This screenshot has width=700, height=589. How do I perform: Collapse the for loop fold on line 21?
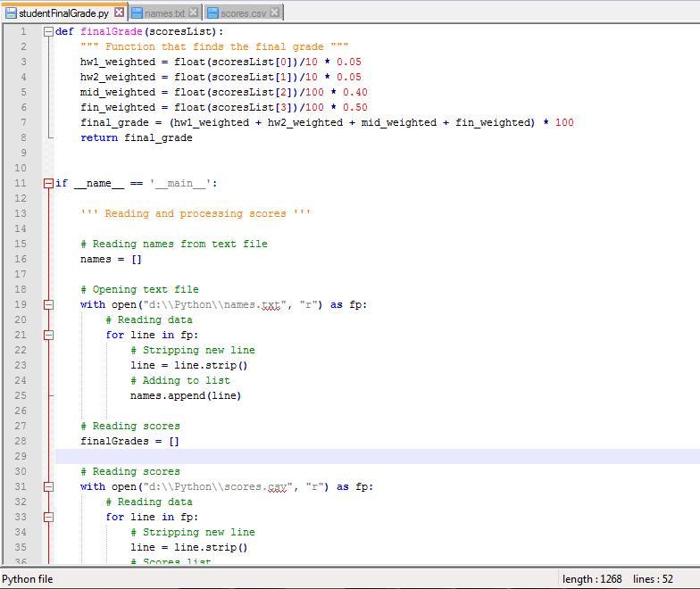click(48, 335)
